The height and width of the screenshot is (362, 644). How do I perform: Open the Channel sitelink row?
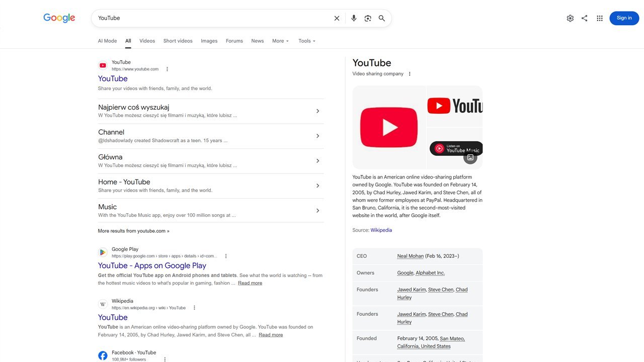(211, 136)
